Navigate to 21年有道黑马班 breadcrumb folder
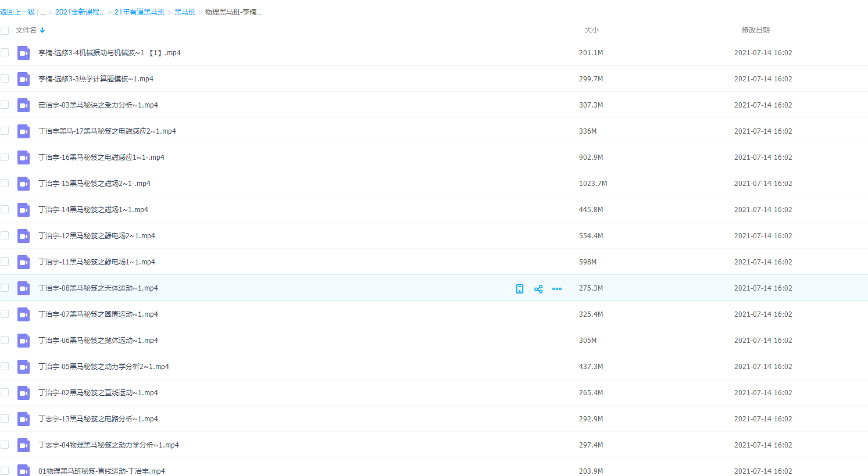Screen dimensions: 868x476 (x=140, y=12)
